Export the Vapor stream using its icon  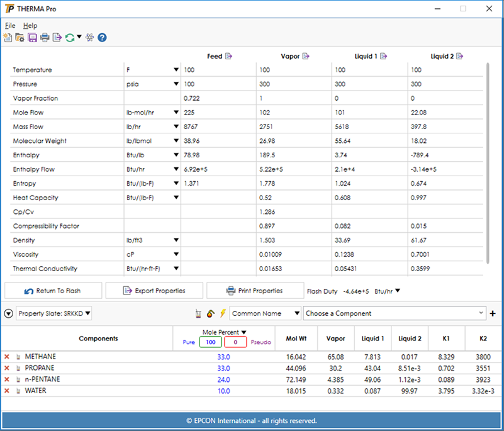pos(306,56)
